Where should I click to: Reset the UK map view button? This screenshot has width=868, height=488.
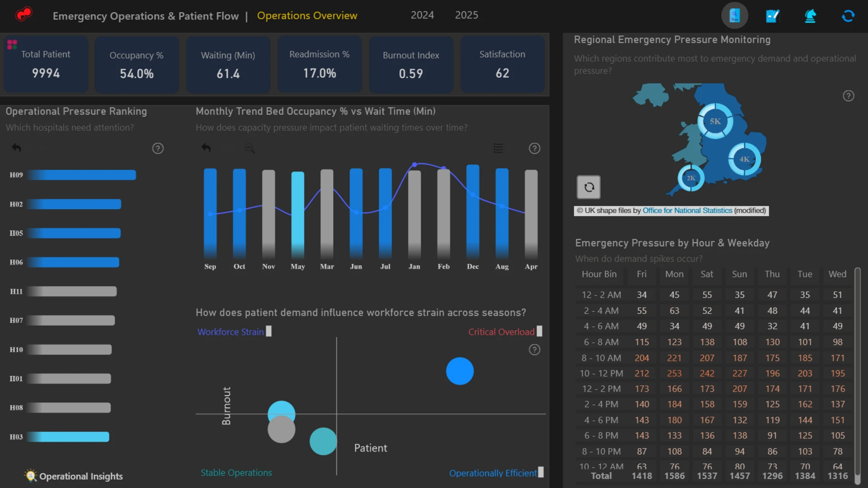pos(589,187)
